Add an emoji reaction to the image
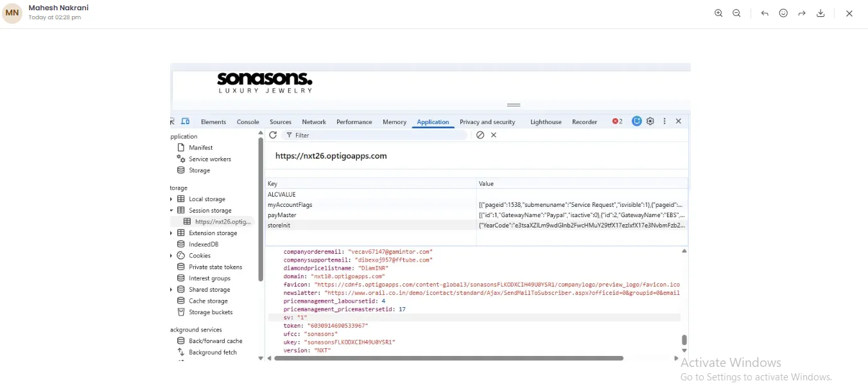The height and width of the screenshot is (390, 868). click(x=783, y=13)
